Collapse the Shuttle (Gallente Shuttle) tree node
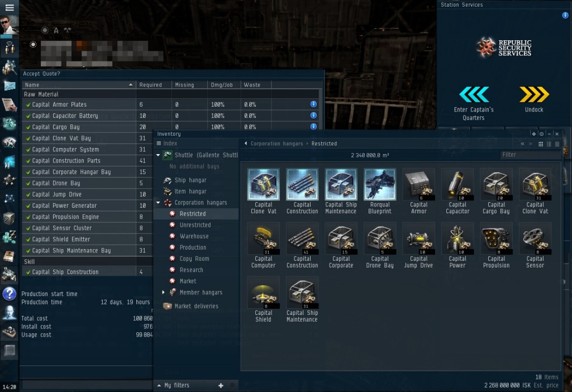Screen dimensions: 572x392 pyautogui.click(x=158, y=155)
